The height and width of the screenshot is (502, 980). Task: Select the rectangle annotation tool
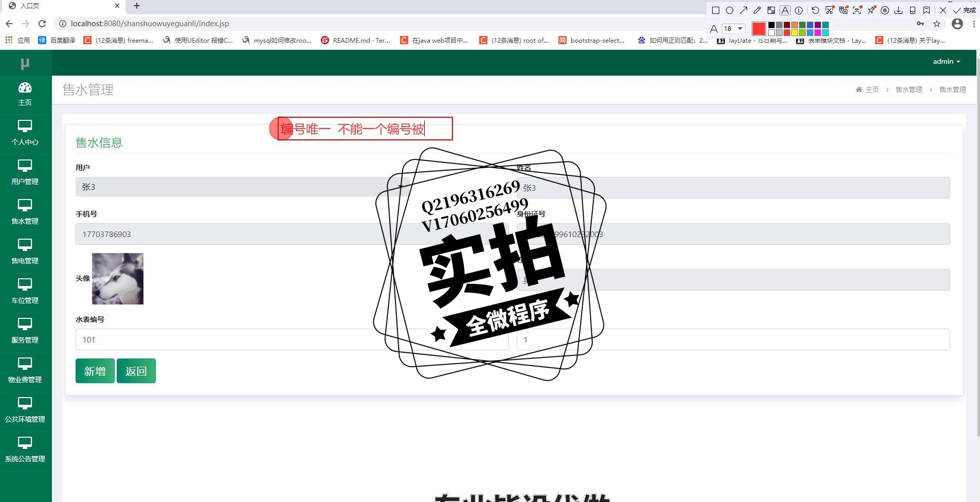pyautogui.click(x=716, y=10)
